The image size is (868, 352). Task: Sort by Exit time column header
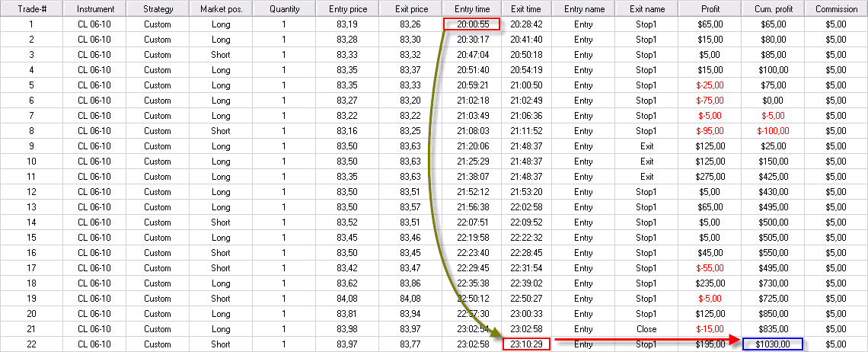526,9
